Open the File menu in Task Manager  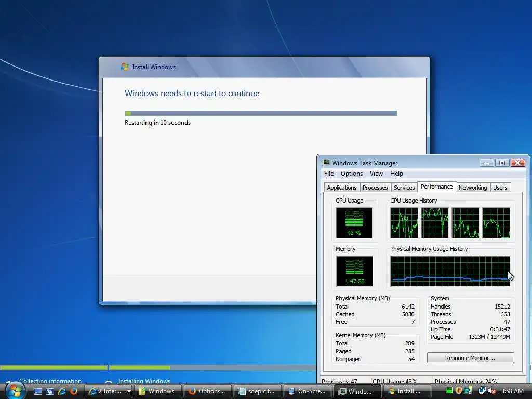click(329, 174)
